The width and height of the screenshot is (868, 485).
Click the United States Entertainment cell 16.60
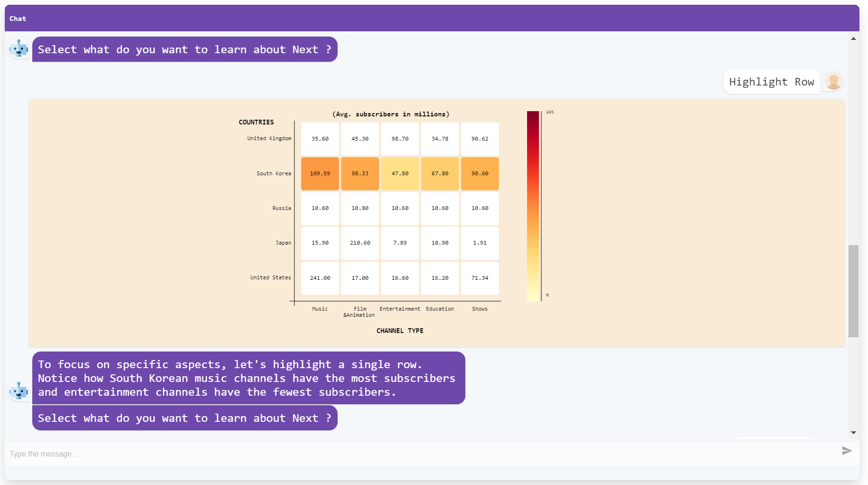pyautogui.click(x=400, y=278)
